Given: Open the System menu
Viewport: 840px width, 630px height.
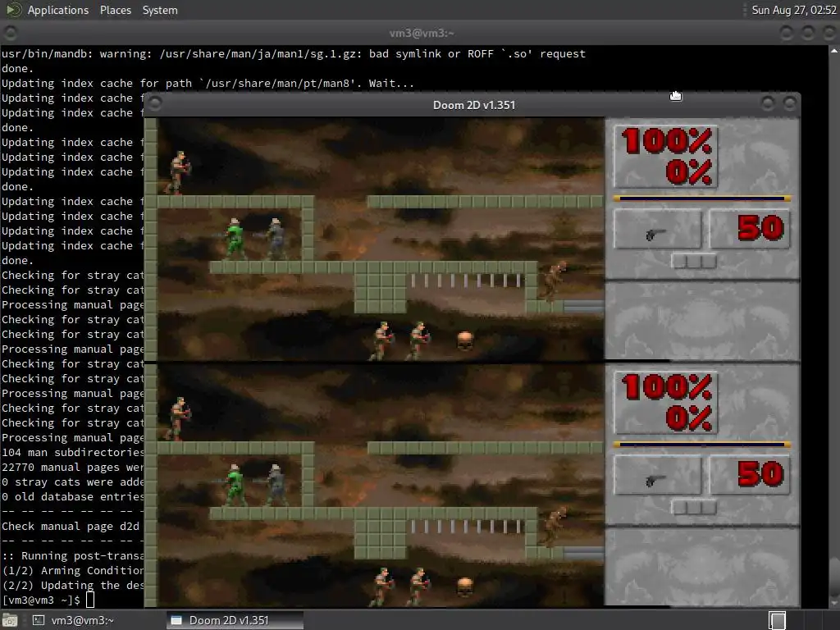Looking at the screenshot, I should (160, 10).
